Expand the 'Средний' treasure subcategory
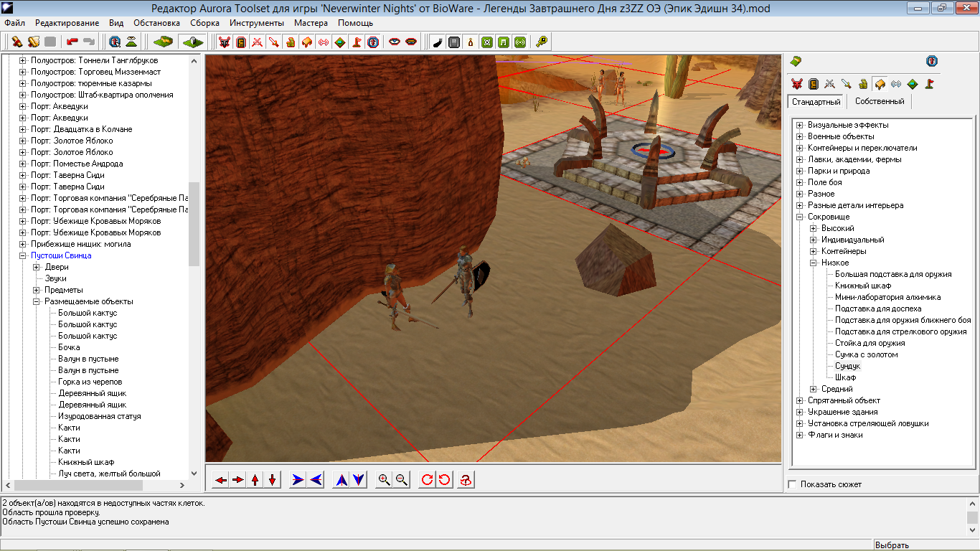The width and height of the screenshot is (980, 551). click(813, 389)
